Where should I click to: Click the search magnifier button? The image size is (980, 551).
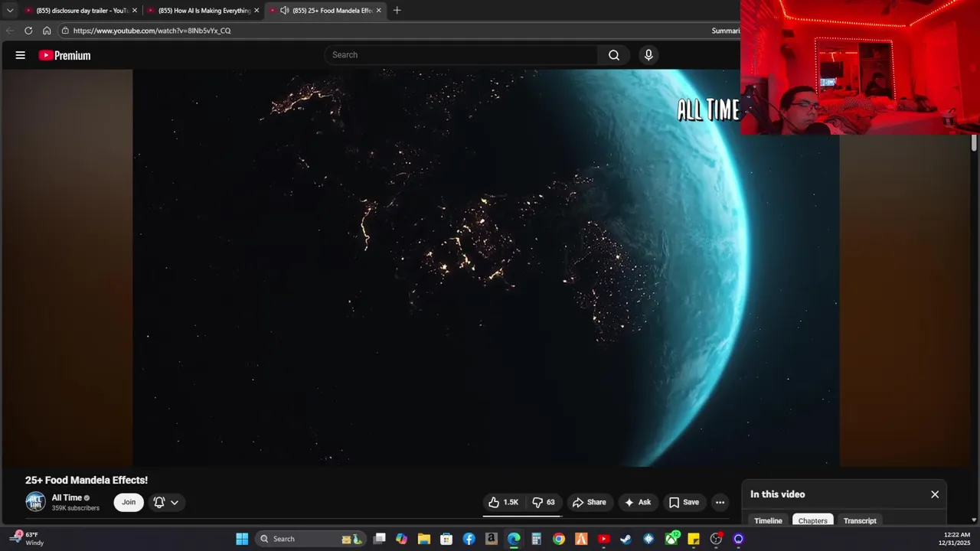pyautogui.click(x=614, y=55)
